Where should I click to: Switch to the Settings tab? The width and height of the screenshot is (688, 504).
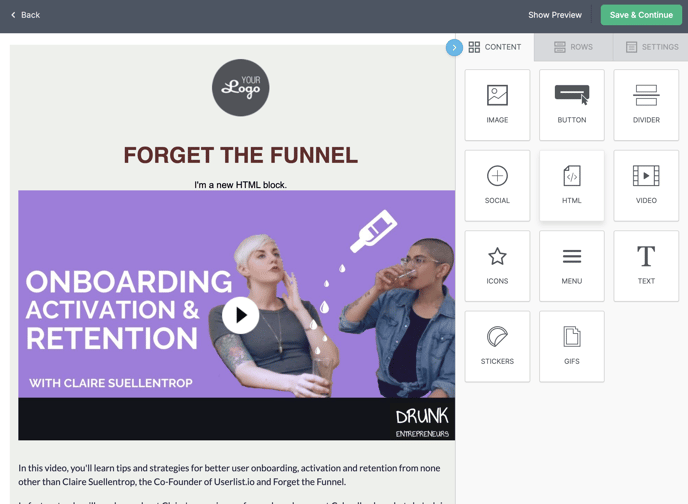click(x=652, y=47)
